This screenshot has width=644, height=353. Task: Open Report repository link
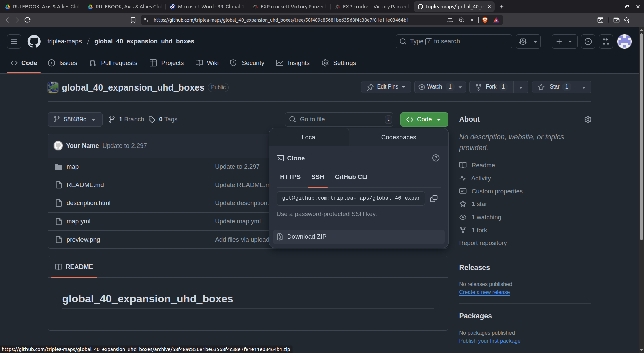pos(483,243)
